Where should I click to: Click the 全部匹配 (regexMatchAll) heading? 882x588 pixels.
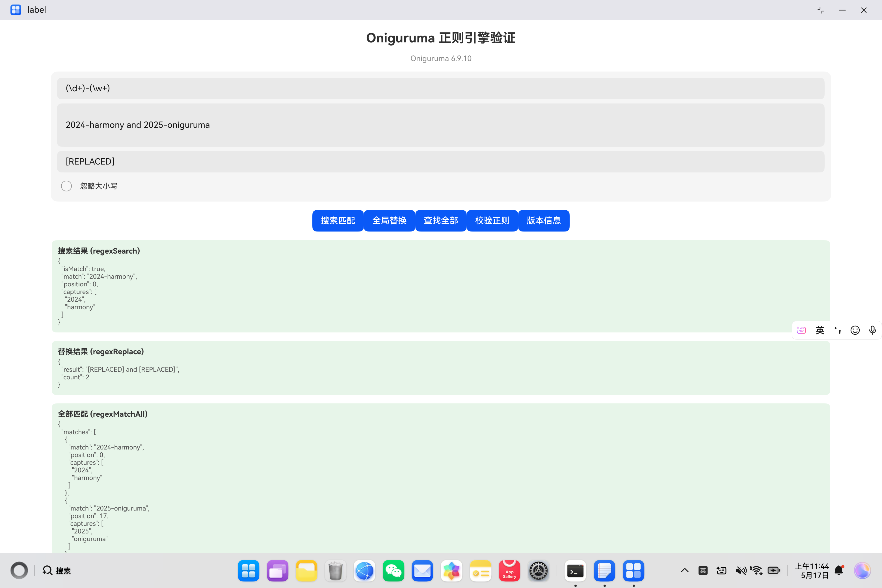coord(103,414)
